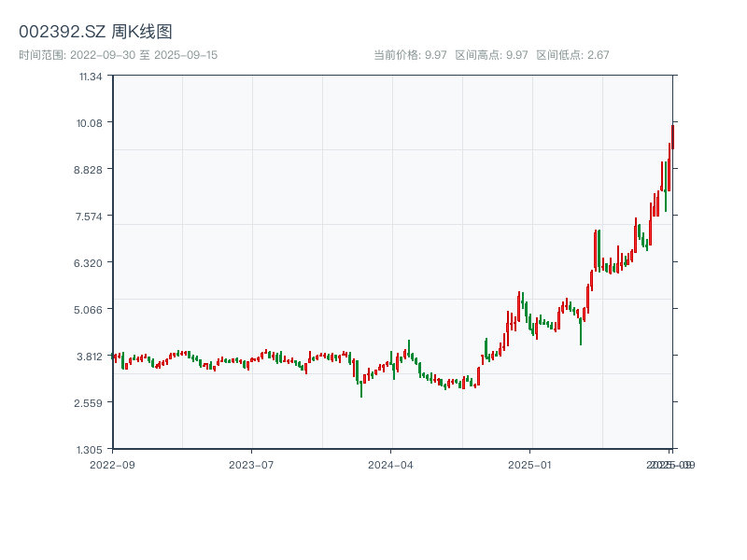The image size is (747, 560).
Task: Click the y-axis value 6.320
Action: (88, 263)
